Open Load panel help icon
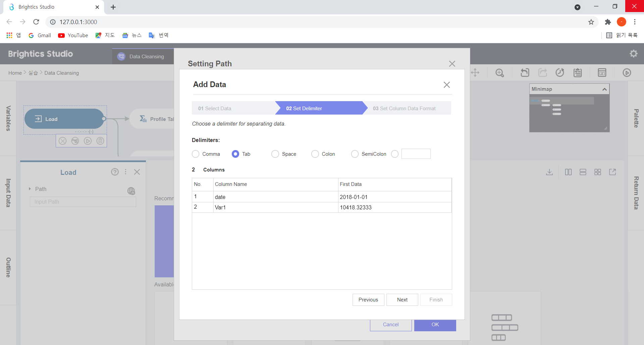The height and width of the screenshot is (345, 644). pyautogui.click(x=115, y=172)
